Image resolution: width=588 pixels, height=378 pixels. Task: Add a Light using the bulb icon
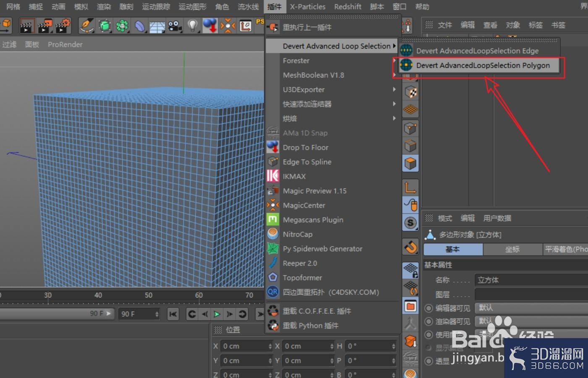192,26
